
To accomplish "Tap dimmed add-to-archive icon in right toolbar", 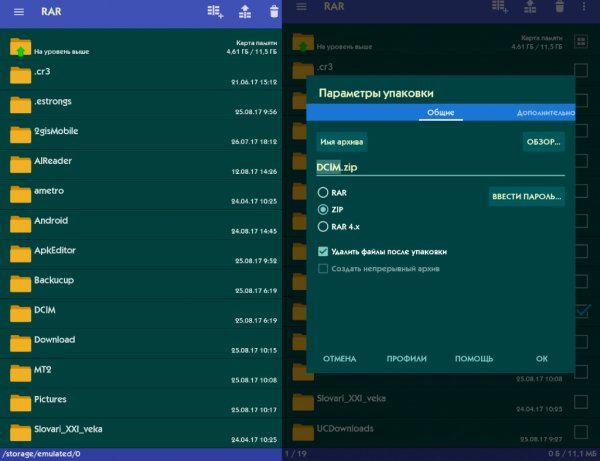I will coord(500,7).
